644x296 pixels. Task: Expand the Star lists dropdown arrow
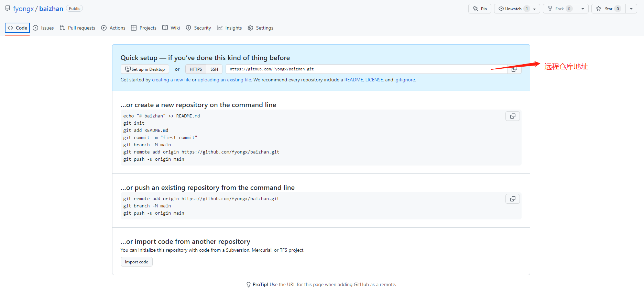[631, 9]
